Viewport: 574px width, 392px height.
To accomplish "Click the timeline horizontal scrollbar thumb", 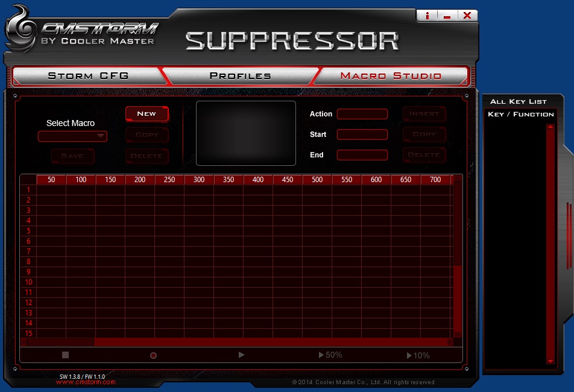I will [60, 342].
